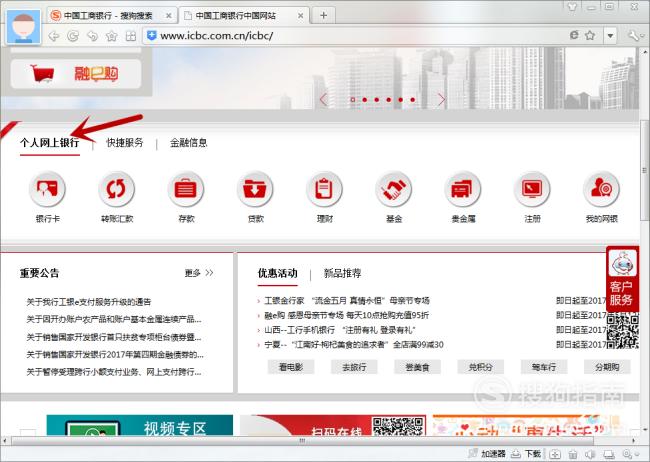Open the 理财 wealth management icon
This screenshot has width=650, height=462.
click(x=324, y=189)
